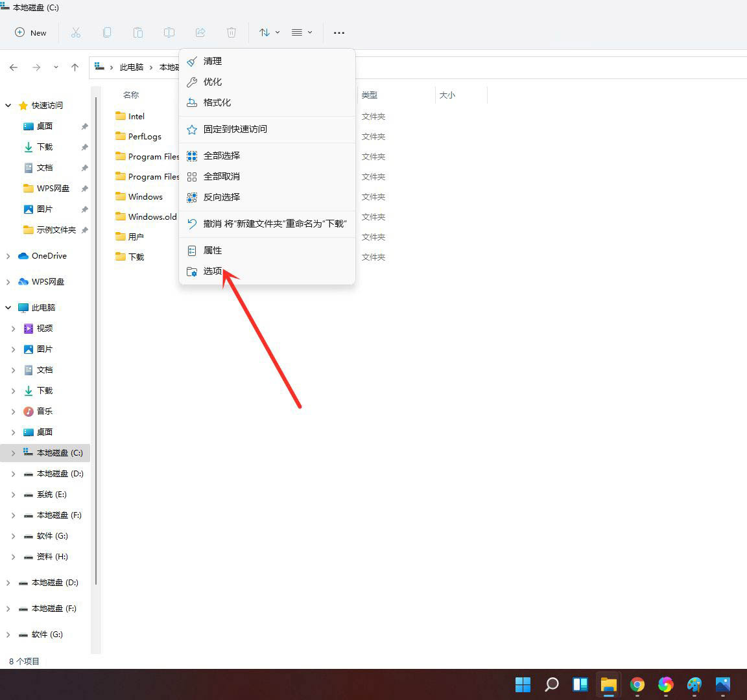This screenshot has width=747, height=700.
Task: Click the Share icon in the toolbar
Action: click(200, 32)
